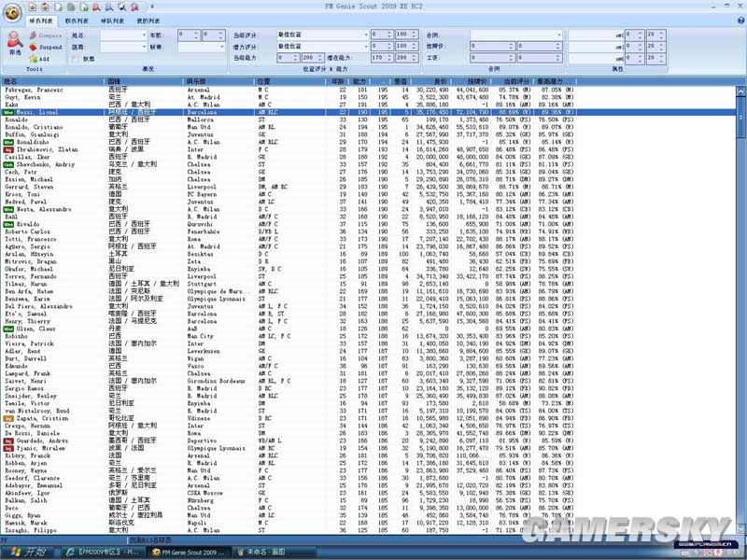Image resolution: width=747 pixels, height=560 pixels.
Task: Switch to the 球员列表 tab
Action: [41, 21]
